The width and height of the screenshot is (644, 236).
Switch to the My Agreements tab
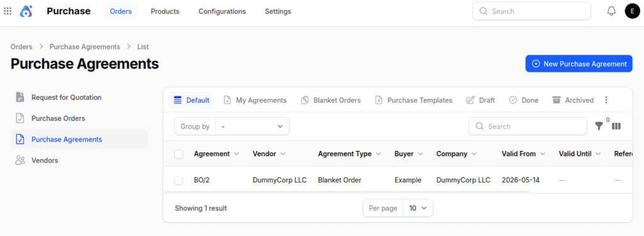255,100
